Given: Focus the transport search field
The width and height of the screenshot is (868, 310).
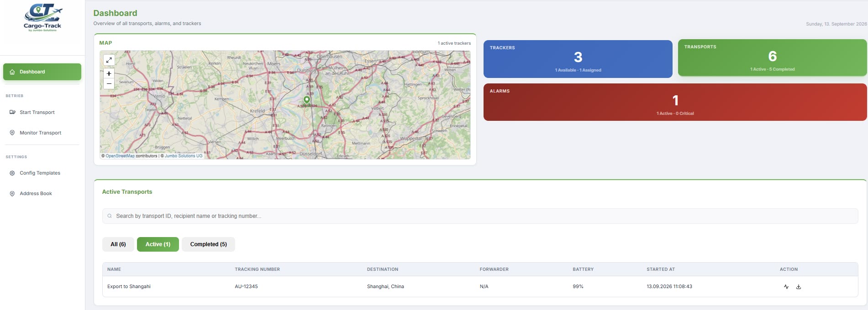Looking at the screenshot, I should pos(480,216).
